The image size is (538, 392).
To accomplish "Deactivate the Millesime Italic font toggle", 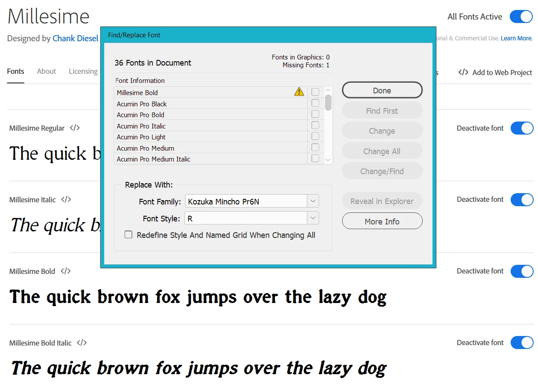I will pos(522,200).
